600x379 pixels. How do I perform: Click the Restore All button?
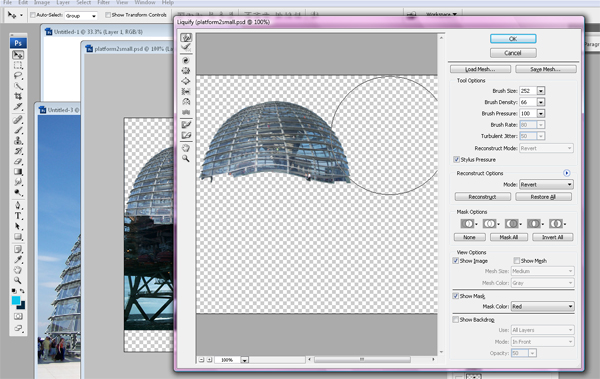tap(543, 197)
